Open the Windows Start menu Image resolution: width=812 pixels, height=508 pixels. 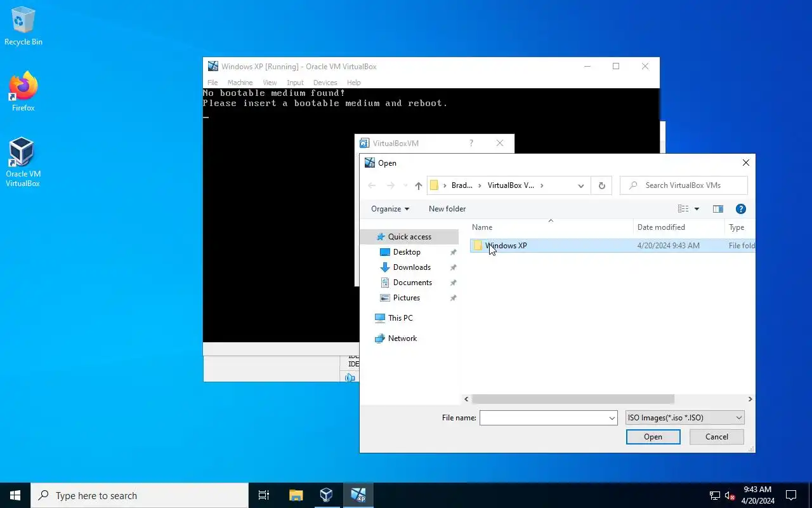tap(15, 495)
